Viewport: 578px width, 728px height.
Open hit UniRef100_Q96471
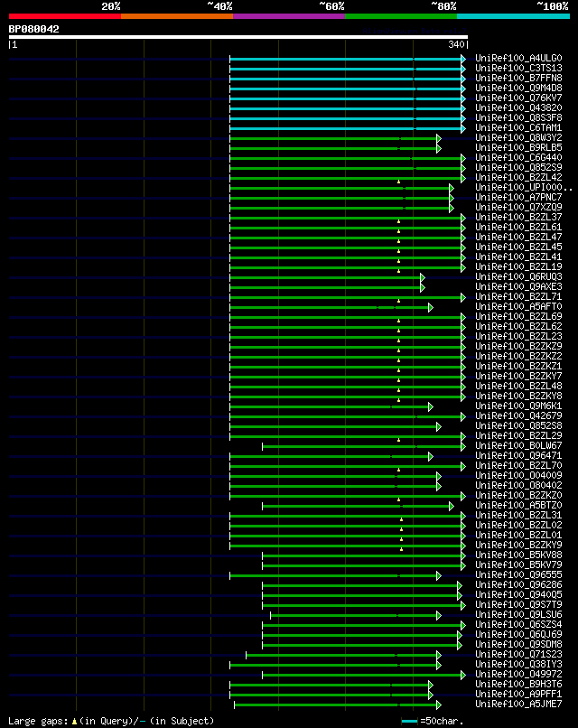518,455
